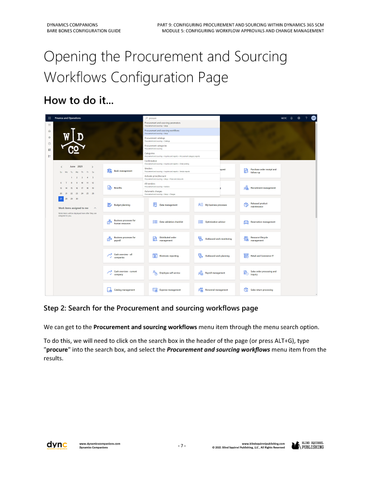Viewport: 371px width, 480px height.
Task: Open Sales order processing and inquiry tile
Action: [260, 273]
